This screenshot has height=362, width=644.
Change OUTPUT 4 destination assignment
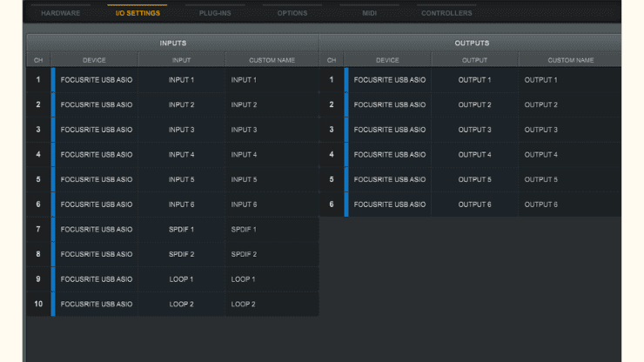coord(475,155)
